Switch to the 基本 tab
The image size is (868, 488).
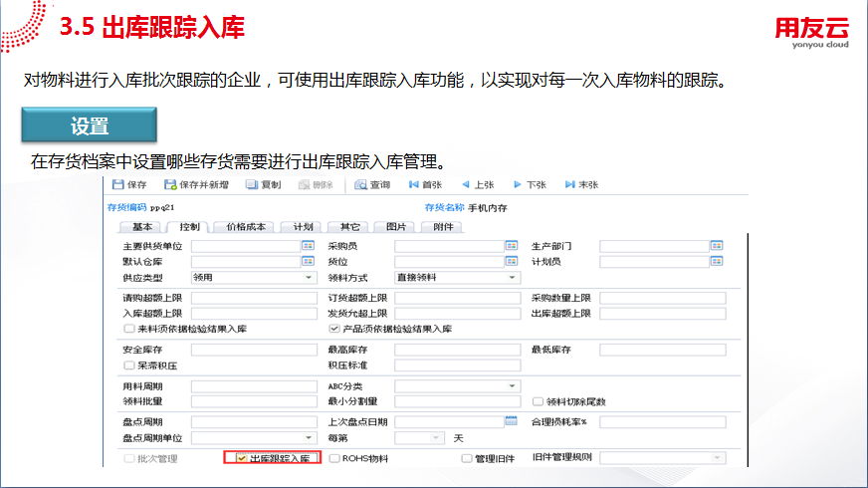point(142,227)
